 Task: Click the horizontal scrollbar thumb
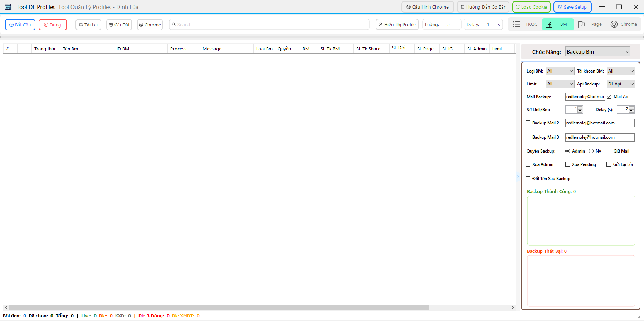(219, 307)
